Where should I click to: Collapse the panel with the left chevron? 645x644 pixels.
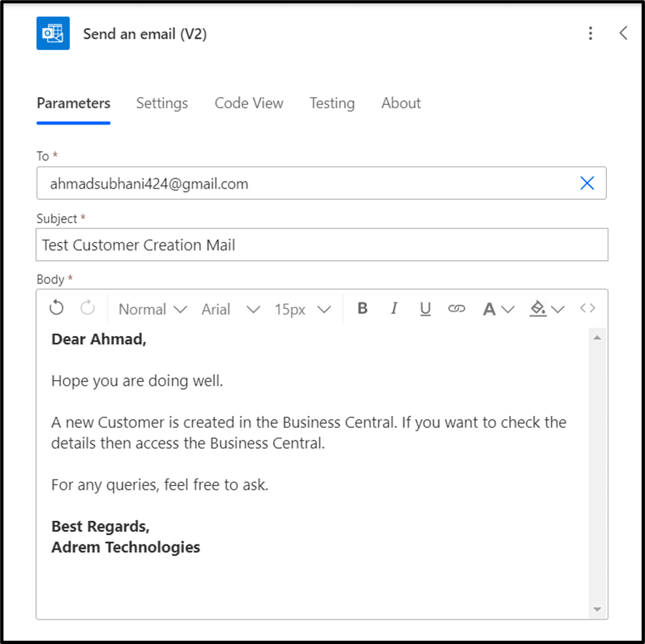click(x=623, y=33)
